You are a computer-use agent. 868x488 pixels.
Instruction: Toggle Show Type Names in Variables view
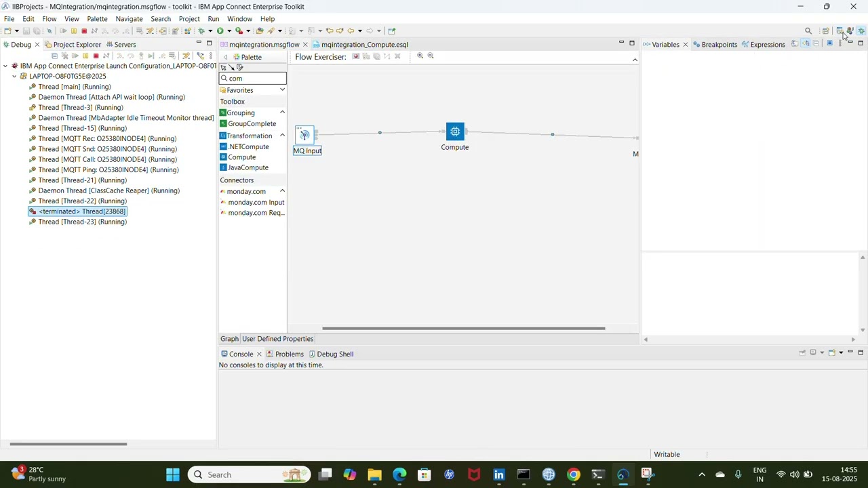[795, 43]
